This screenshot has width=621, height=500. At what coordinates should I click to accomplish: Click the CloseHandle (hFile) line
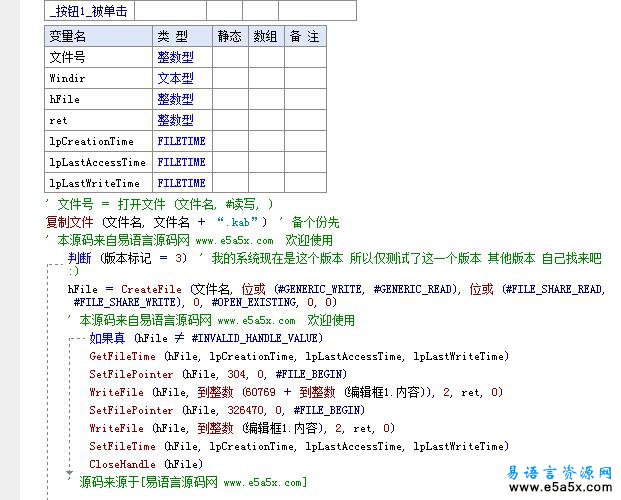tap(146, 464)
